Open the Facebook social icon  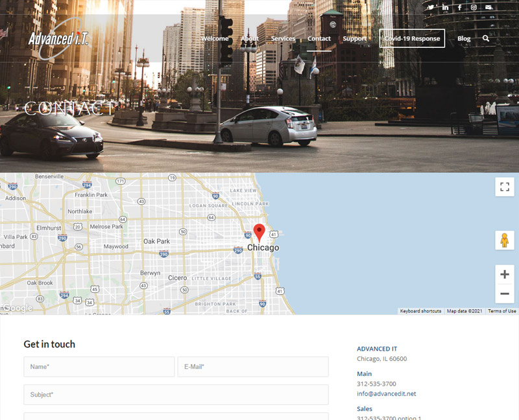click(x=459, y=7)
